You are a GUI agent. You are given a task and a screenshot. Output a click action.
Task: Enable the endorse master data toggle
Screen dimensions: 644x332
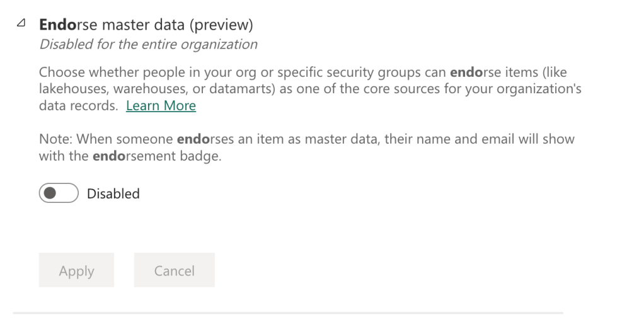click(58, 193)
